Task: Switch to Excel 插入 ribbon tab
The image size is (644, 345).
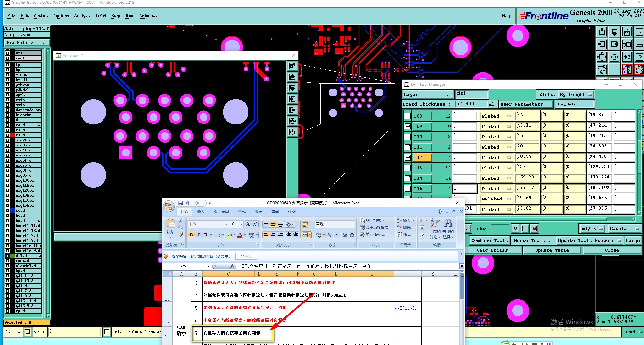Action: click(201, 211)
